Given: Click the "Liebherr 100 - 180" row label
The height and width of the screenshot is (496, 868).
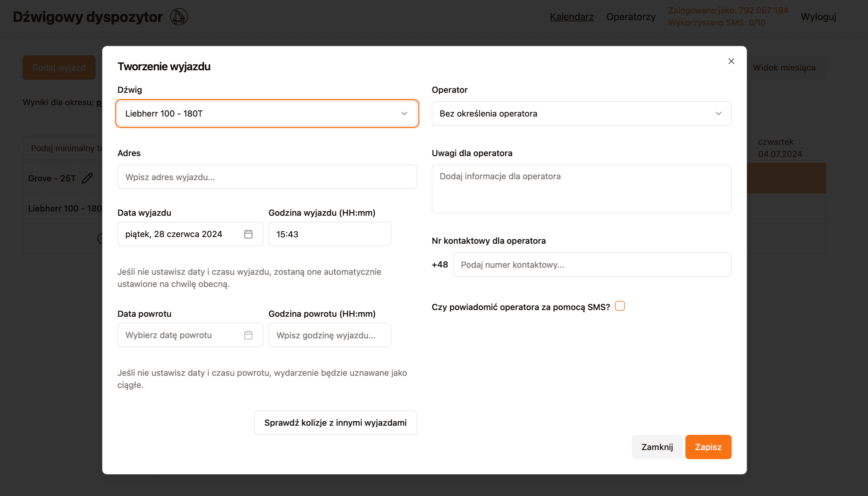Looking at the screenshot, I should 65,208.
